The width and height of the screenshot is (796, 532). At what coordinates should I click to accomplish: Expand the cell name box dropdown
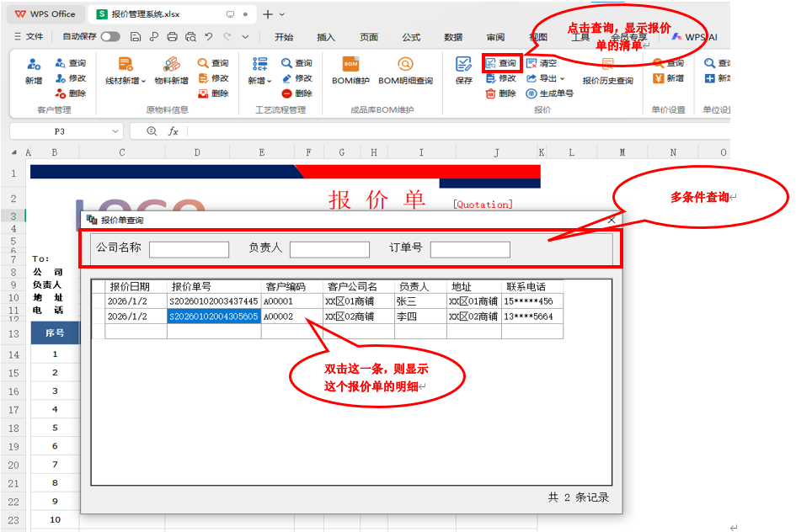[x=115, y=130]
